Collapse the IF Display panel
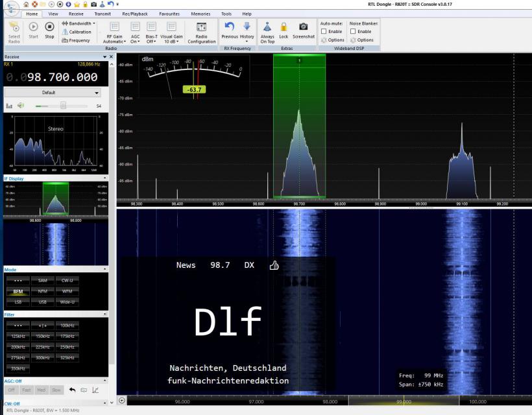532x415 pixels. [104, 178]
